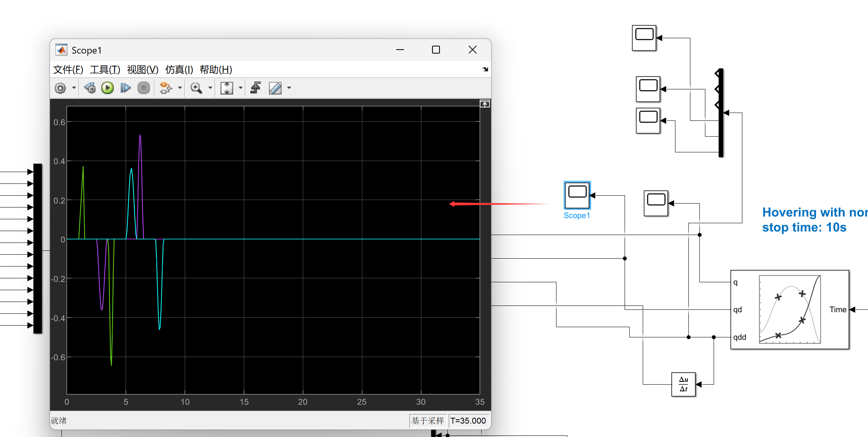Open the 仿真(I) menu

pos(179,70)
